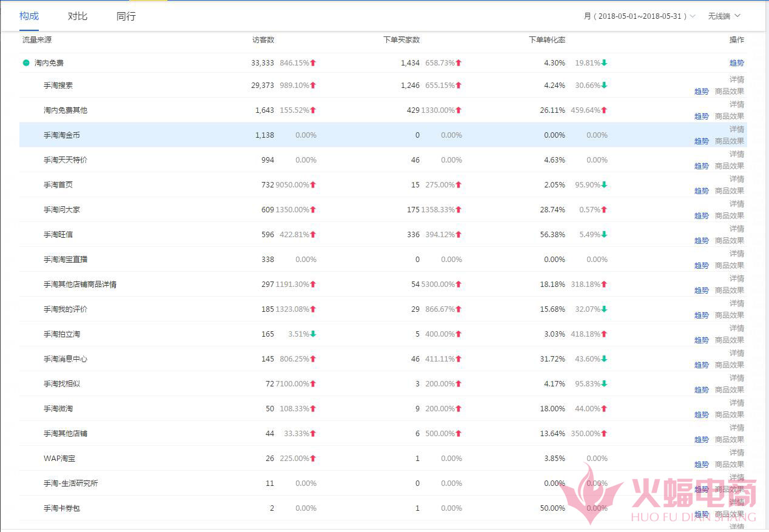Show 趋势 for 淘内免费其他
769x532 pixels.
[x=702, y=116]
